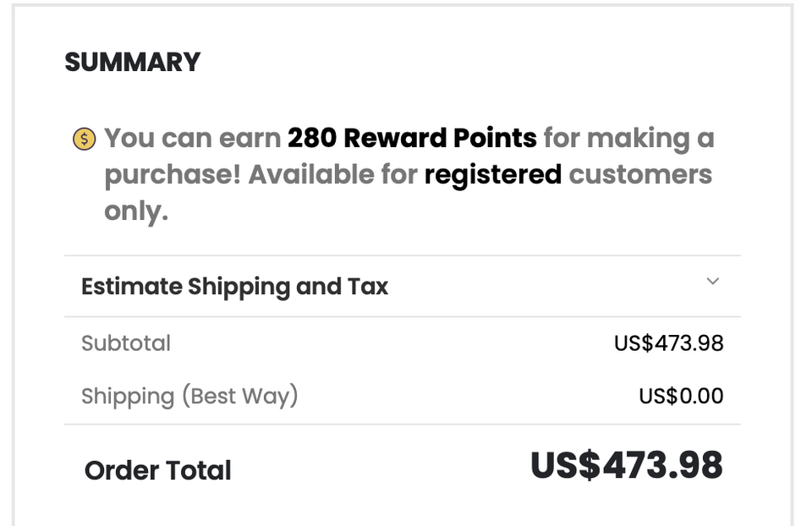Open the Estimate Shipping and Tax section title
The image size is (812, 526).
pyautogui.click(x=234, y=287)
